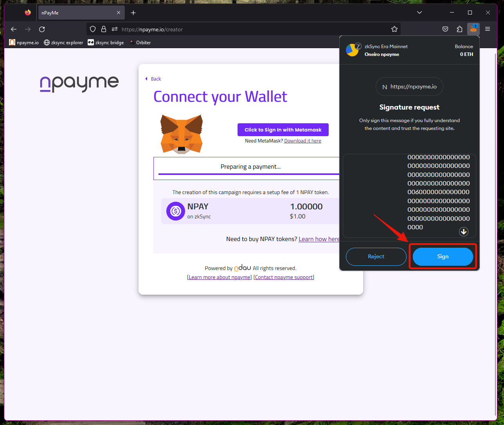Click the npayme logo
This screenshot has width=504, height=425.
coord(79,84)
